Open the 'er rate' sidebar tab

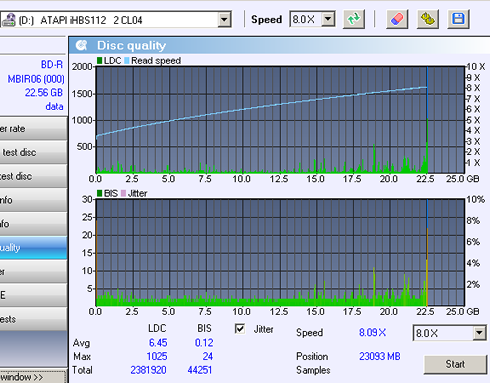(33, 129)
